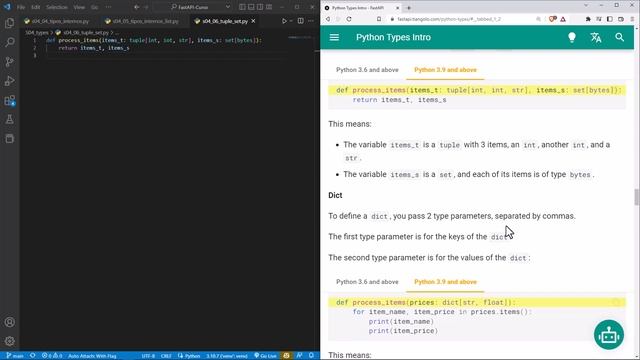Go back in VS Code navigation history
Image resolution: width=640 pixels, height=360 pixels.
coord(137,7)
